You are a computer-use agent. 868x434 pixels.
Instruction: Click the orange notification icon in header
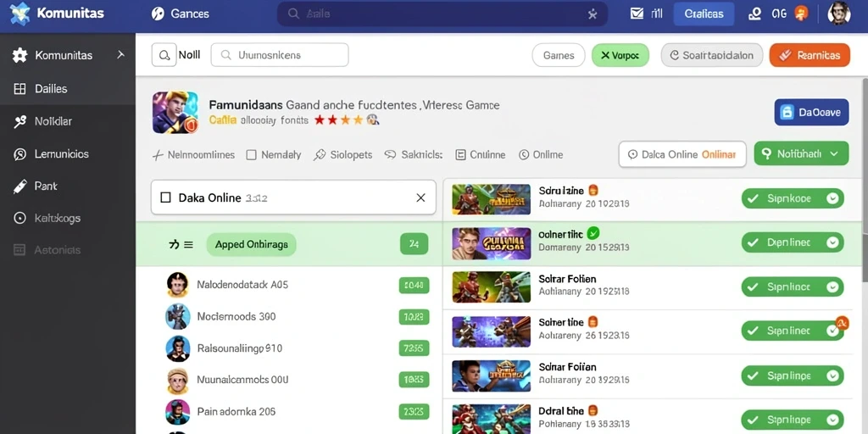[x=801, y=14]
